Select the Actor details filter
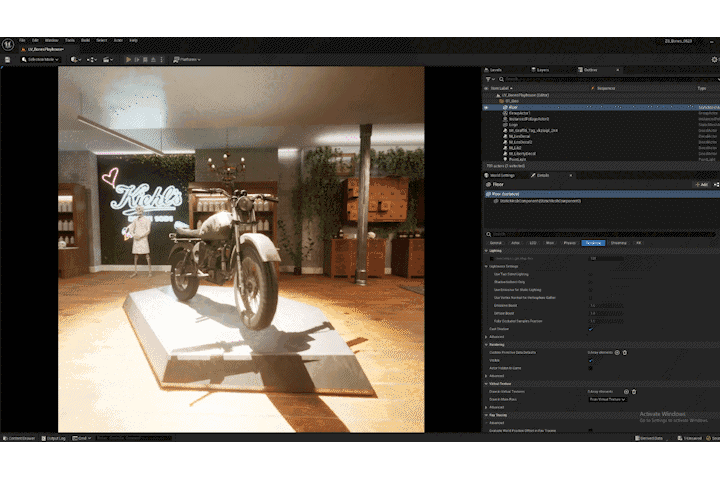720x480 pixels. 515,243
